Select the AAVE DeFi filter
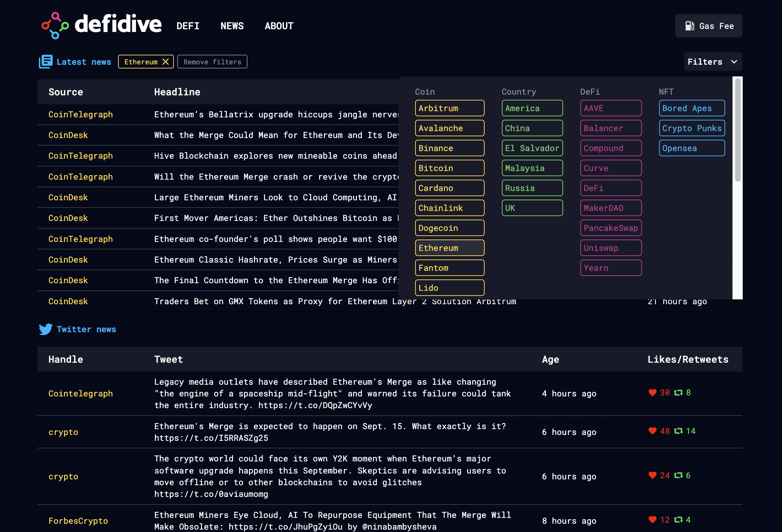Image resolution: width=782 pixels, height=532 pixels. [x=611, y=108]
